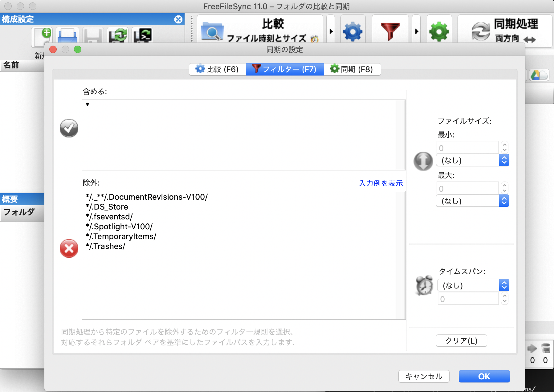
Task: Click the stepper arrows of the 最大 field
Action: 504,188
